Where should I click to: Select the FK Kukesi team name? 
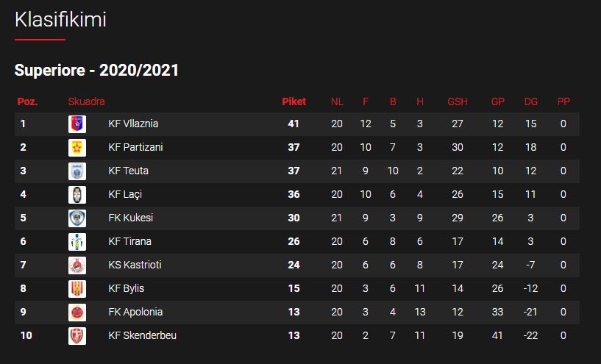click(x=130, y=218)
